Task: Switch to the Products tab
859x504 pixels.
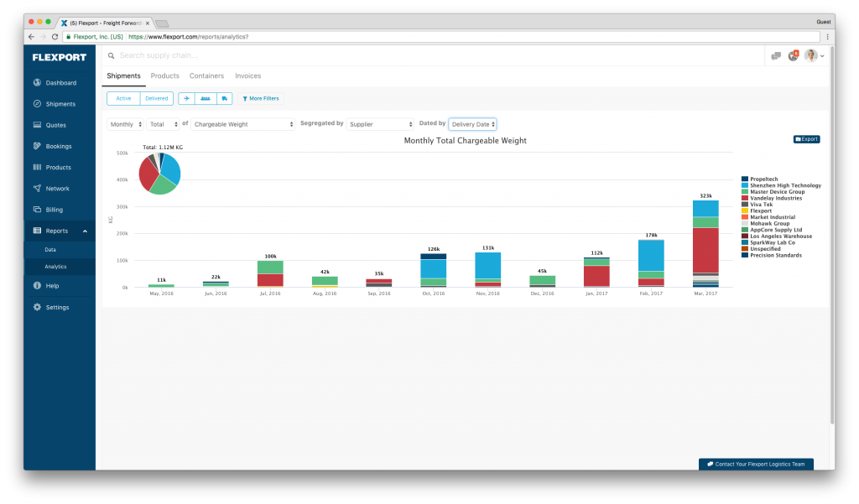Action: (x=165, y=76)
